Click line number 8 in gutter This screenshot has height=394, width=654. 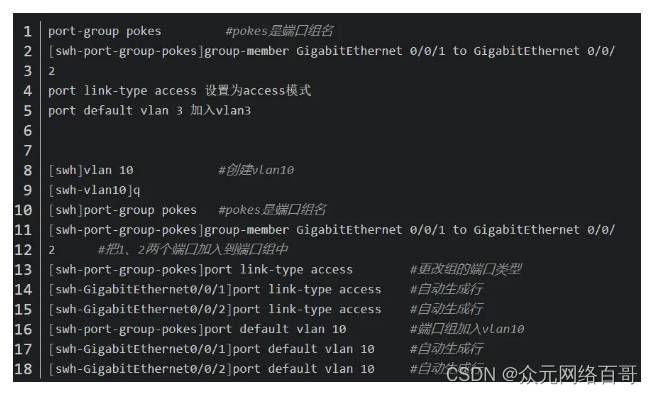click(x=28, y=170)
